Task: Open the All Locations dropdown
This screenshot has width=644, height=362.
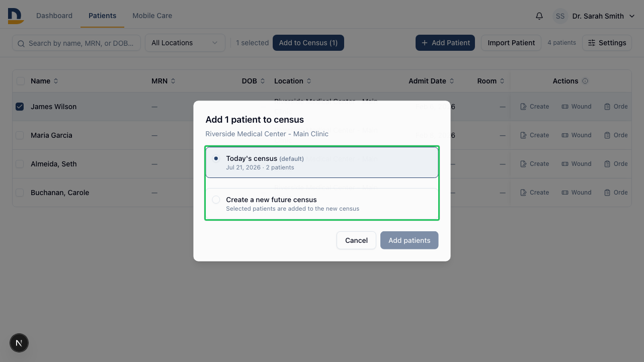Action: click(x=185, y=43)
